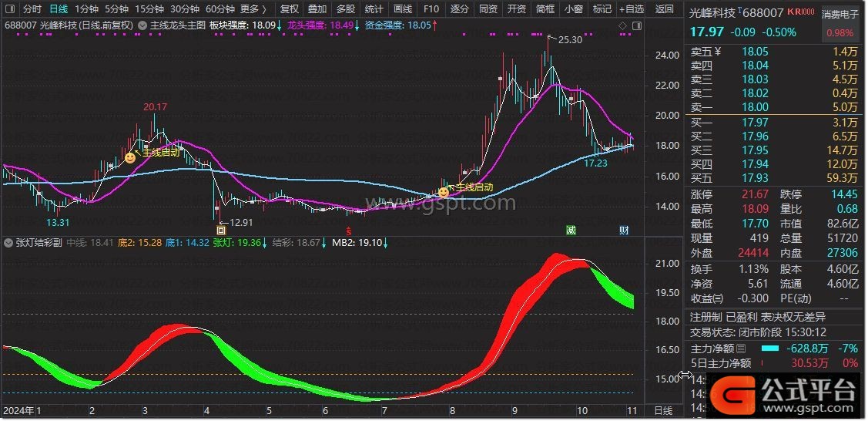Viewport: 868px width, 421px height.
Task: Click the green 减 marker icon
Action: click(x=571, y=230)
